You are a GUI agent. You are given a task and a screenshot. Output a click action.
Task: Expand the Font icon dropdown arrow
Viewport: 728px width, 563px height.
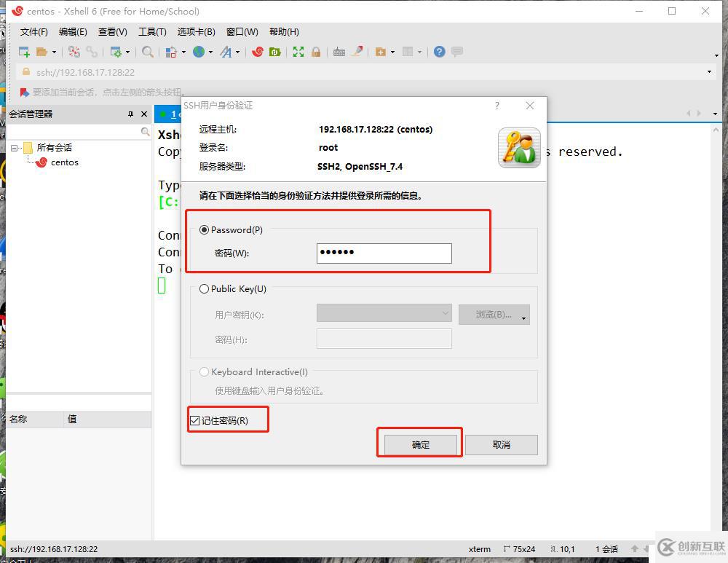[x=238, y=52]
